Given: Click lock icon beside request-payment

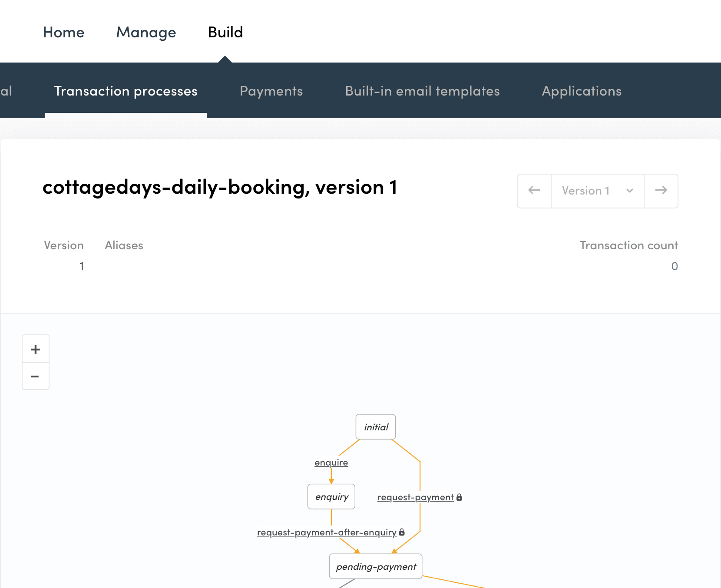Looking at the screenshot, I should [x=459, y=497].
